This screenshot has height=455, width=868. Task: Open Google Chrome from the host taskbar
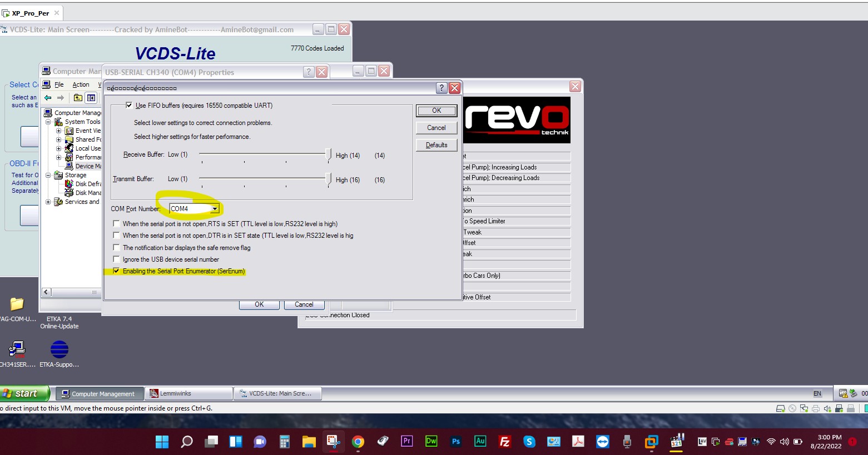358,442
